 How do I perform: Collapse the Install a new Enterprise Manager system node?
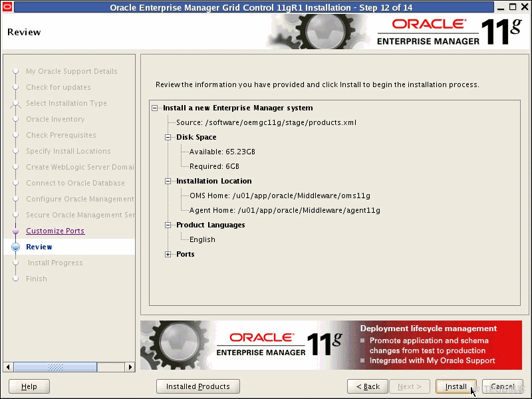pyautogui.click(x=155, y=108)
